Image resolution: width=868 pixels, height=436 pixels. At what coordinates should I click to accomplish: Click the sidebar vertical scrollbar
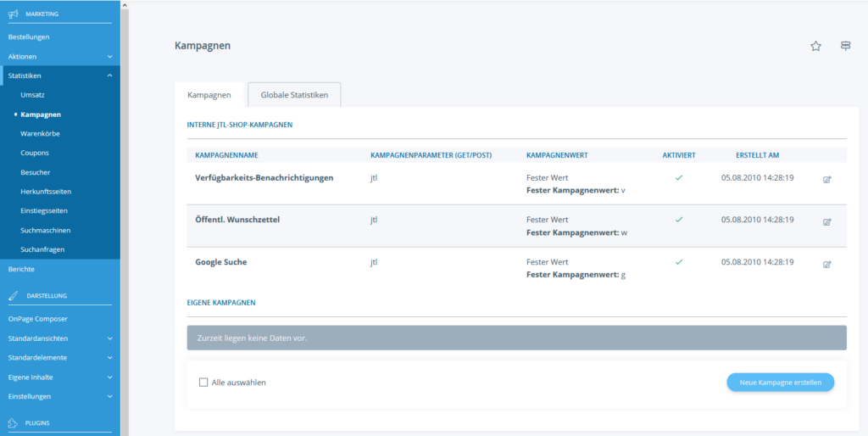[x=125, y=212]
